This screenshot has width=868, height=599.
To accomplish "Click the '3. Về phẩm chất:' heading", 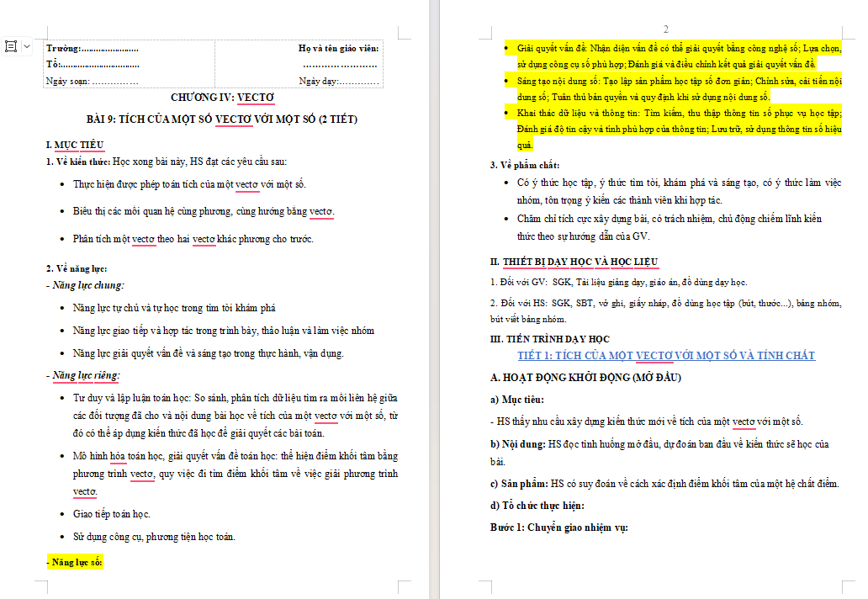I will [525, 165].
